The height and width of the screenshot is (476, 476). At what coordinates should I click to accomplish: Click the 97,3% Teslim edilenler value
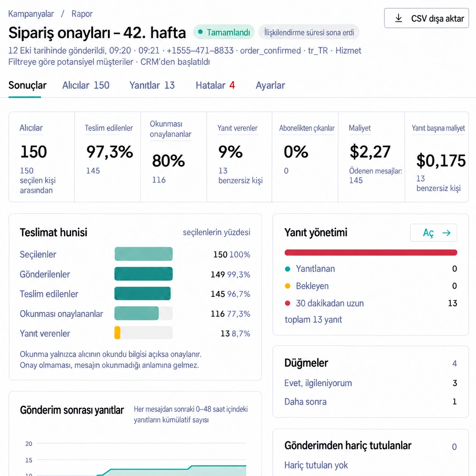pyautogui.click(x=110, y=152)
